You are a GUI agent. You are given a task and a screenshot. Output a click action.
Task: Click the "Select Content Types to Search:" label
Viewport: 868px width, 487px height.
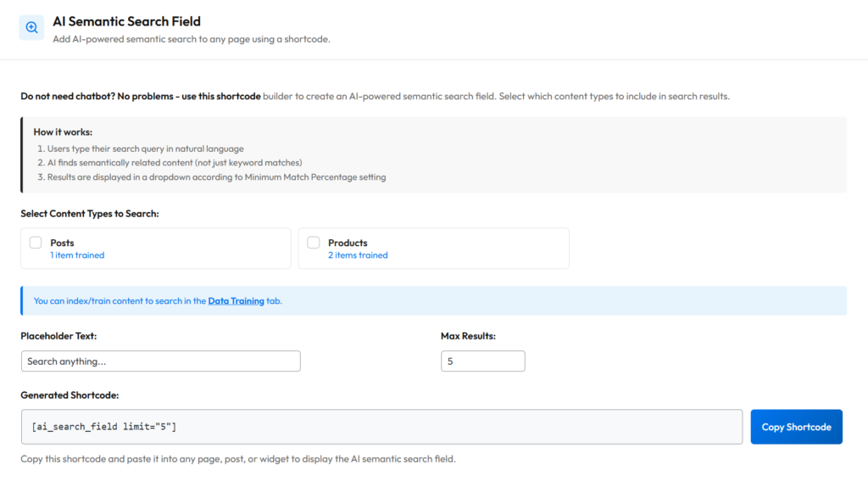90,214
